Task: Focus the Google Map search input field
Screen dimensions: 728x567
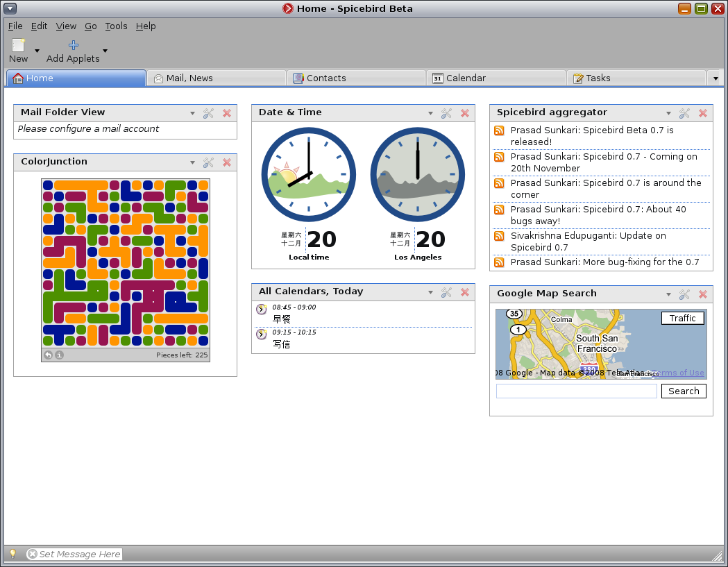Action: tap(576, 391)
